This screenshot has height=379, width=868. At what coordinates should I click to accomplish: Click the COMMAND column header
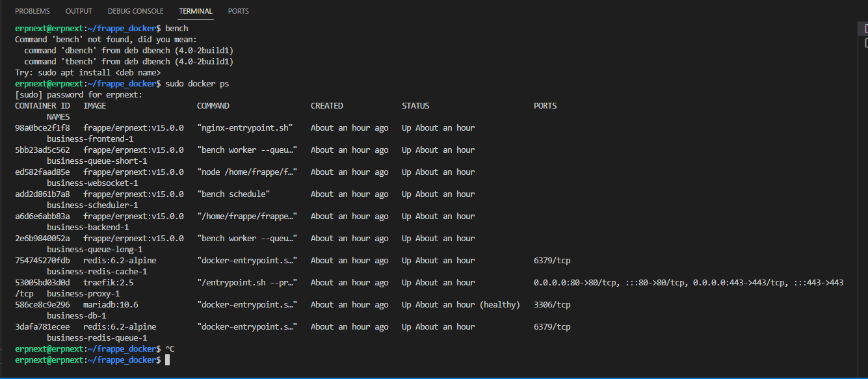coord(213,106)
